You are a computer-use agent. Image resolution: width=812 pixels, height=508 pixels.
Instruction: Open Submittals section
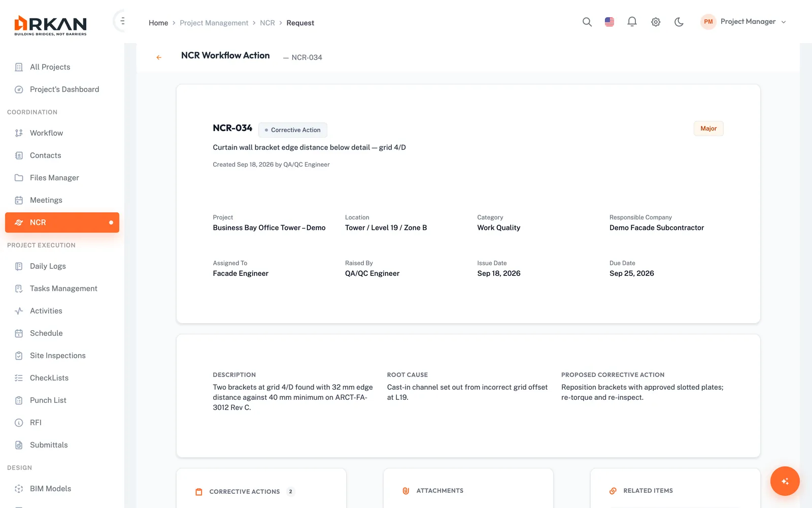pos(62,445)
